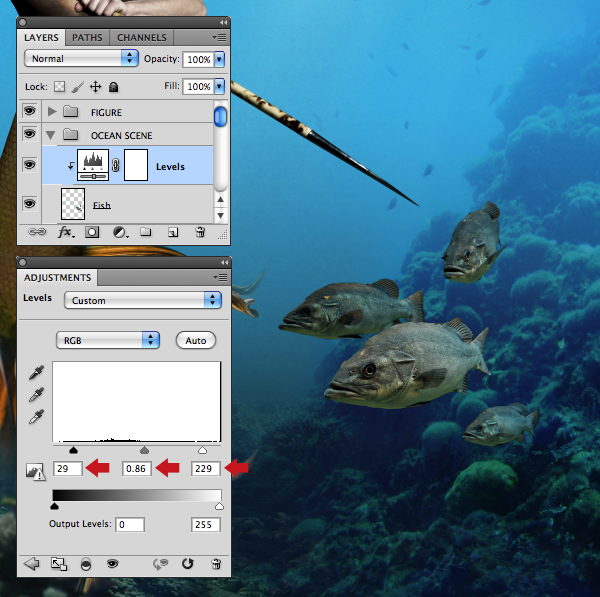Click the black output levels slider

[54, 507]
